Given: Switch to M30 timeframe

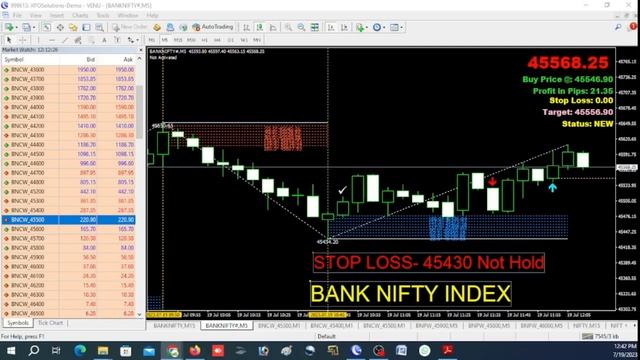Looking at the screenshot, I should [x=191, y=40].
